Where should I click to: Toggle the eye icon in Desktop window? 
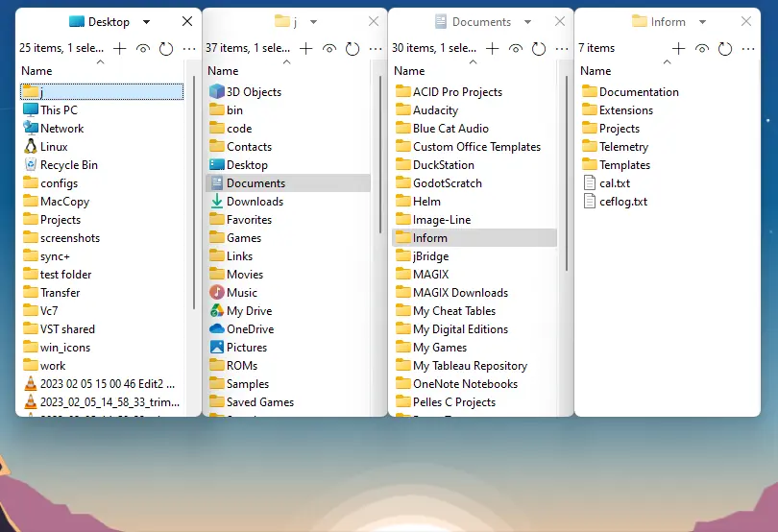coord(143,48)
